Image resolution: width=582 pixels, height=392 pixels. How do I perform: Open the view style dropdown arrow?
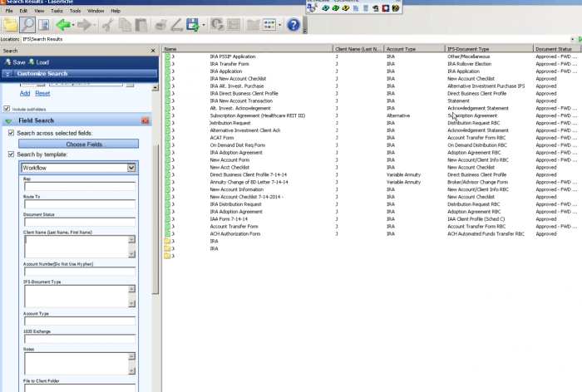pyautogui.click(x=280, y=25)
